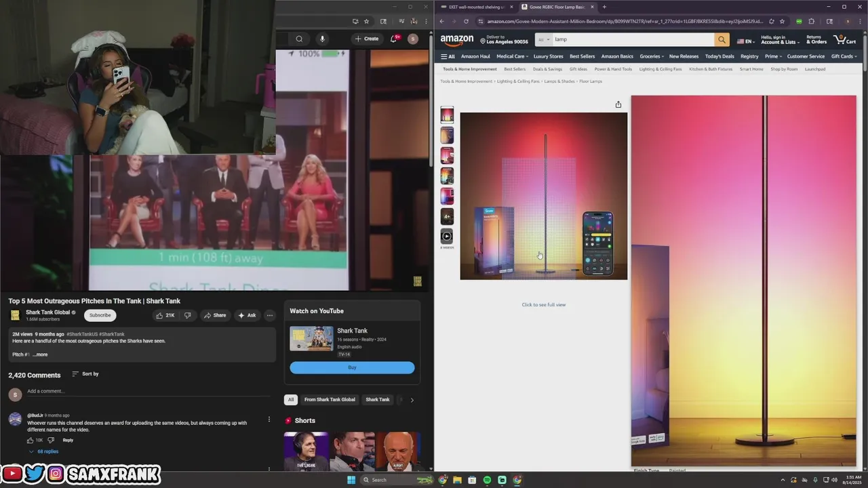The image size is (868, 488).
Task: Open a new tab in Amazon window
Action: [x=604, y=7]
